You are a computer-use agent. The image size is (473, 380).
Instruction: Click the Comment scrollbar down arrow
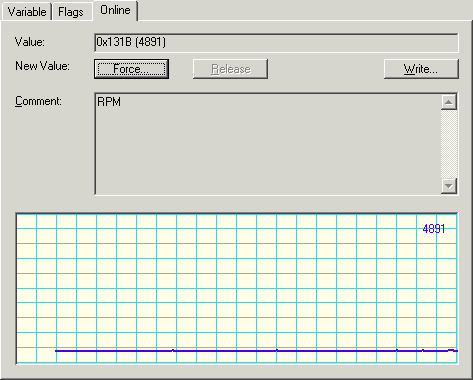(x=449, y=186)
